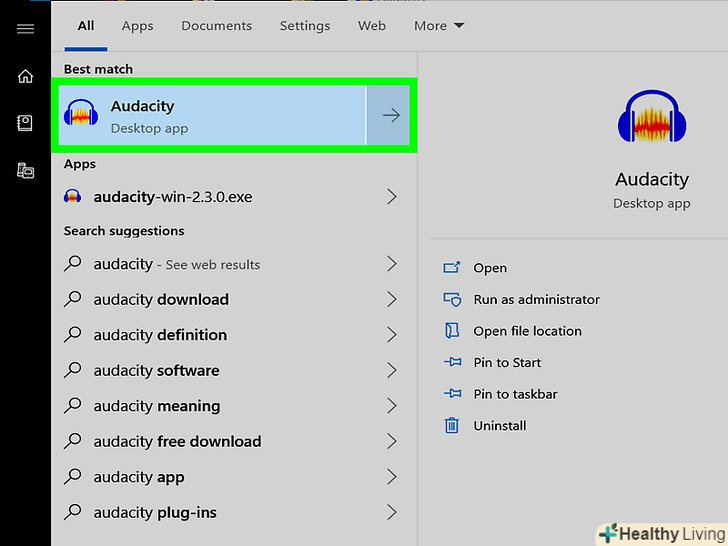Click the Pin to taskbar pin icon
This screenshot has height=546, width=728.
click(x=452, y=394)
